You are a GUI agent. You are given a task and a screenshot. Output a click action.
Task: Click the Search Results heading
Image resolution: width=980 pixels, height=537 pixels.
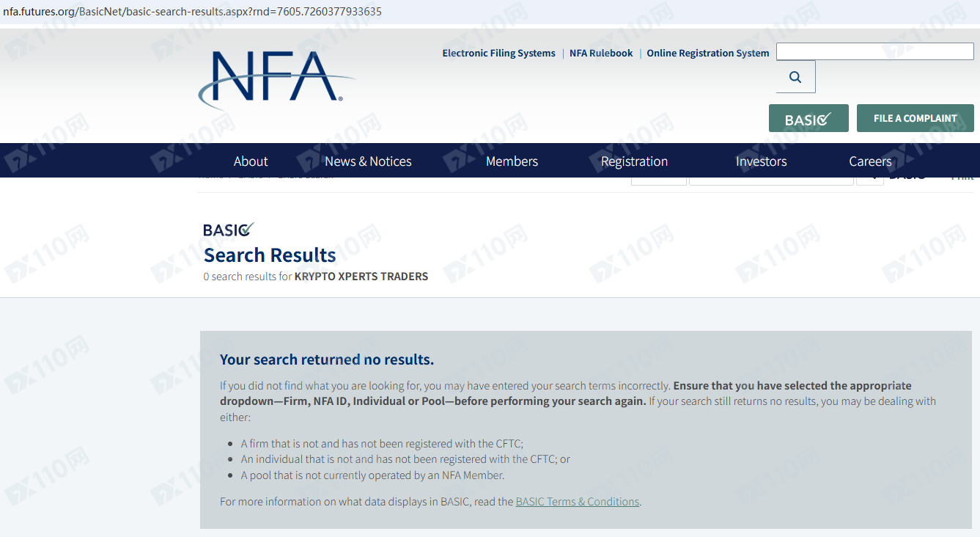point(270,255)
